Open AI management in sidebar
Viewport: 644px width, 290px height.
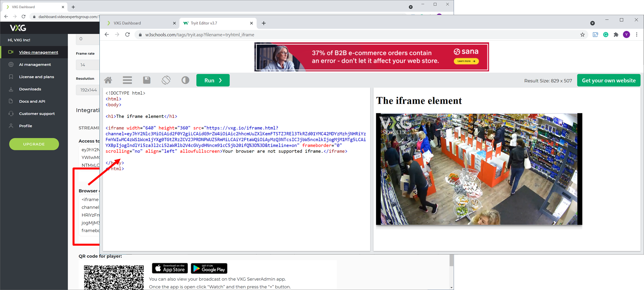tap(35, 65)
